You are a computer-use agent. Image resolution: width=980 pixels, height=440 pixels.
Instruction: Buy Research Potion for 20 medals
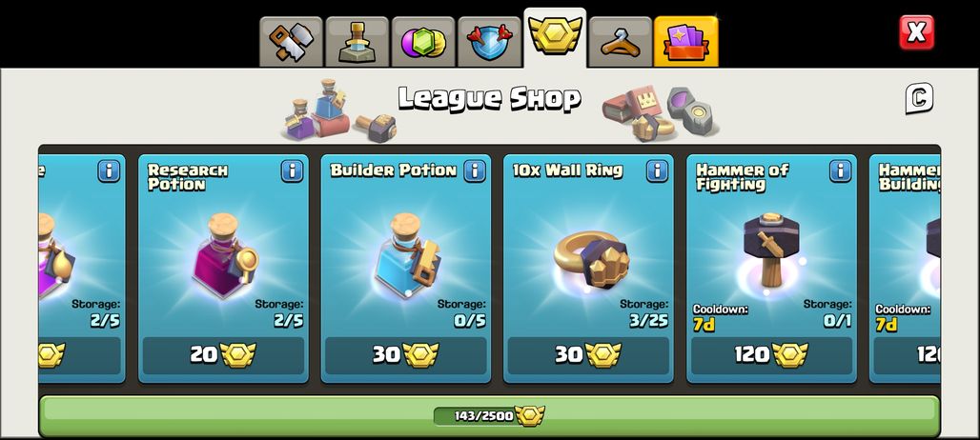pos(223,355)
